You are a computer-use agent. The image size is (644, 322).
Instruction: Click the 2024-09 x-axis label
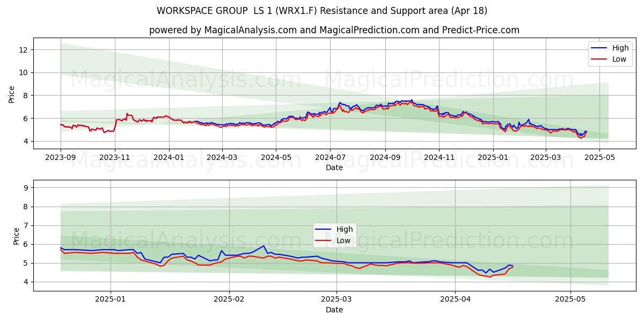coord(385,157)
